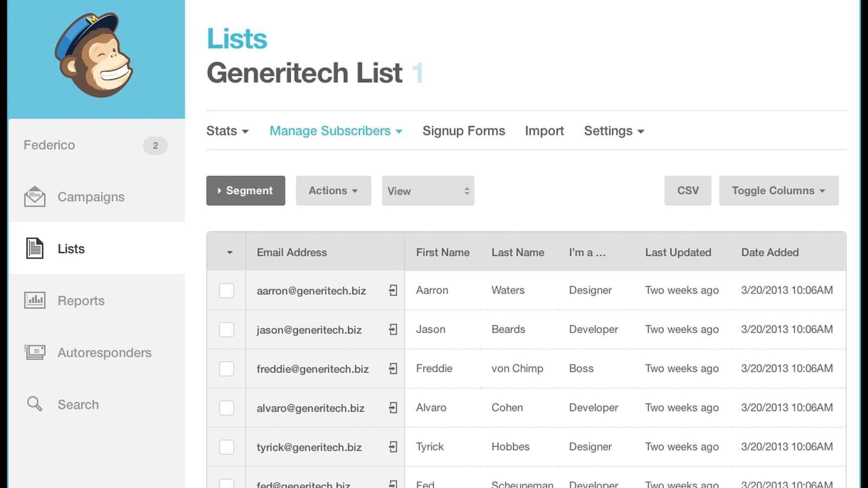Screen dimensions: 868x488
Task: Click last name 'von Chimp' cell
Action: (x=517, y=368)
